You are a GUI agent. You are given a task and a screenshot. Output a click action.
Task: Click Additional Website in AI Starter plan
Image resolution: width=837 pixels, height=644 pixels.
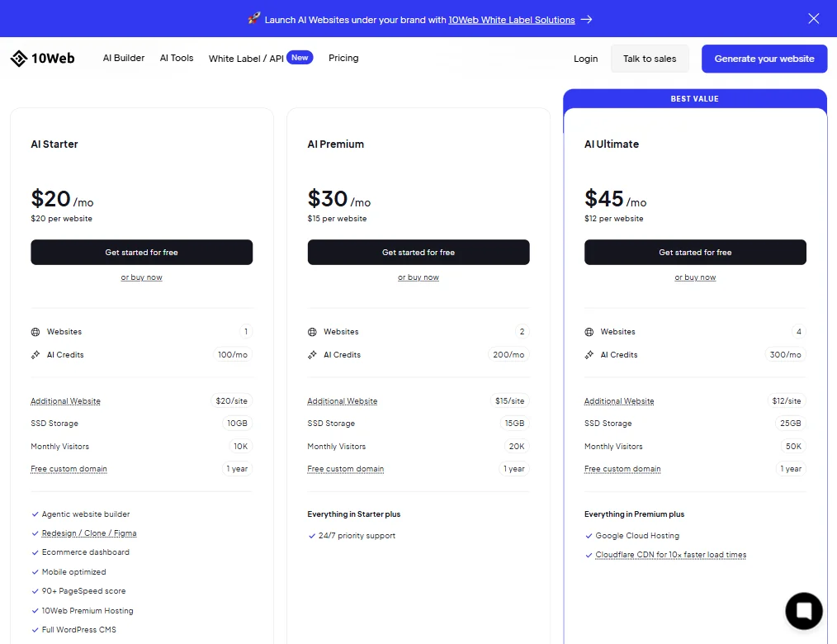pos(66,401)
